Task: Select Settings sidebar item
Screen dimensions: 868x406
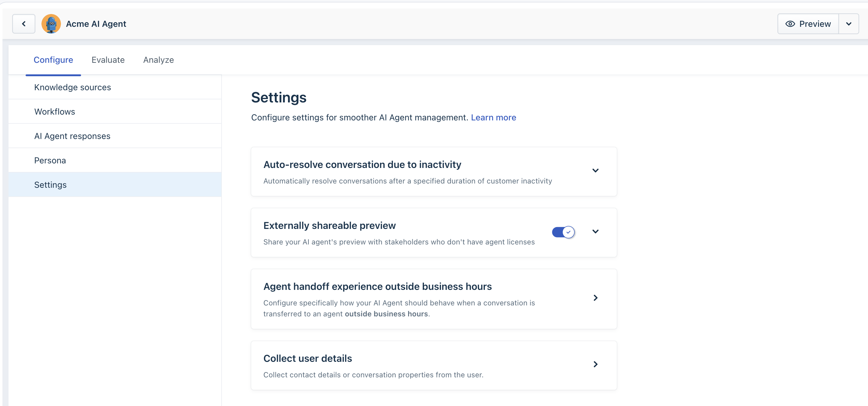Action: [x=50, y=185]
